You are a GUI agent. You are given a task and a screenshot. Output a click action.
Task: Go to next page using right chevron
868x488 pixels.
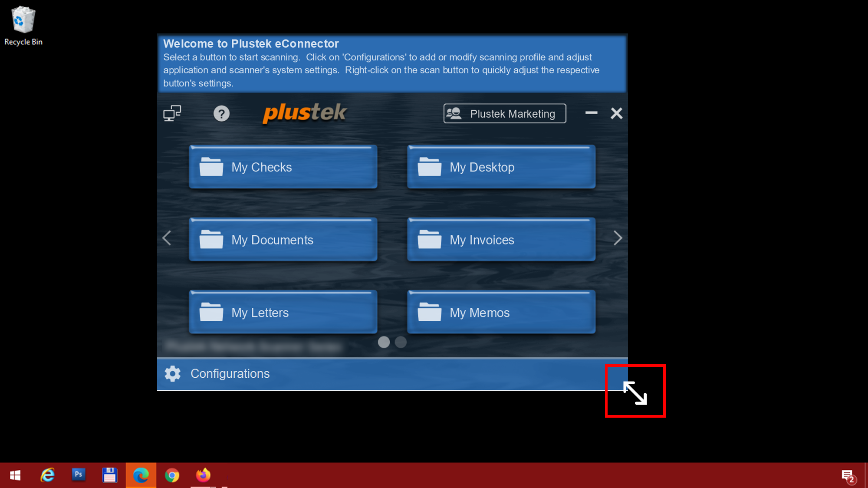coord(618,238)
